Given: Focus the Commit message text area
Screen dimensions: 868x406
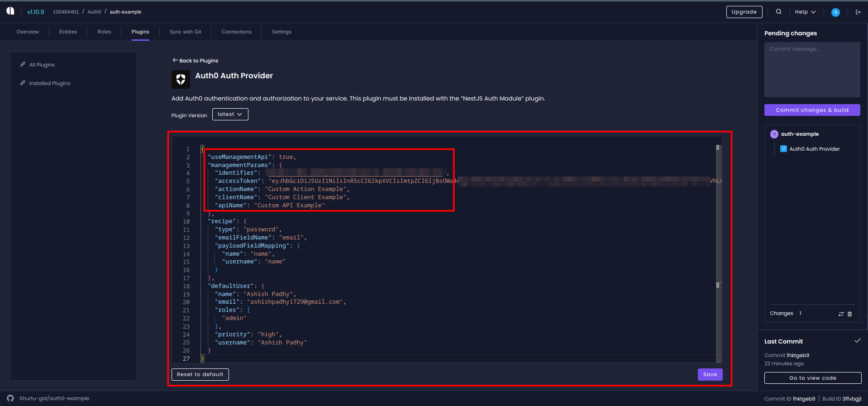Looking at the screenshot, I should [x=812, y=70].
